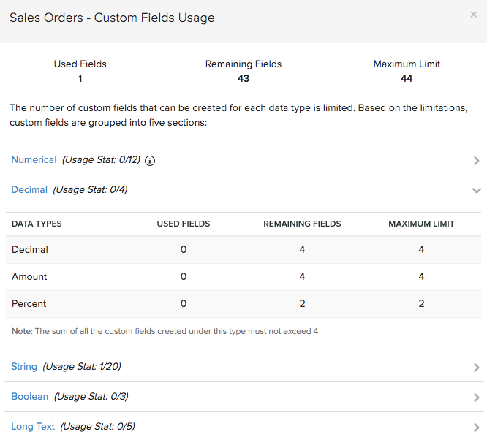Collapse the Decimal section using its down chevron
This screenshot has width=487, height=448.
pyautogui.click(x=476, y=190)
